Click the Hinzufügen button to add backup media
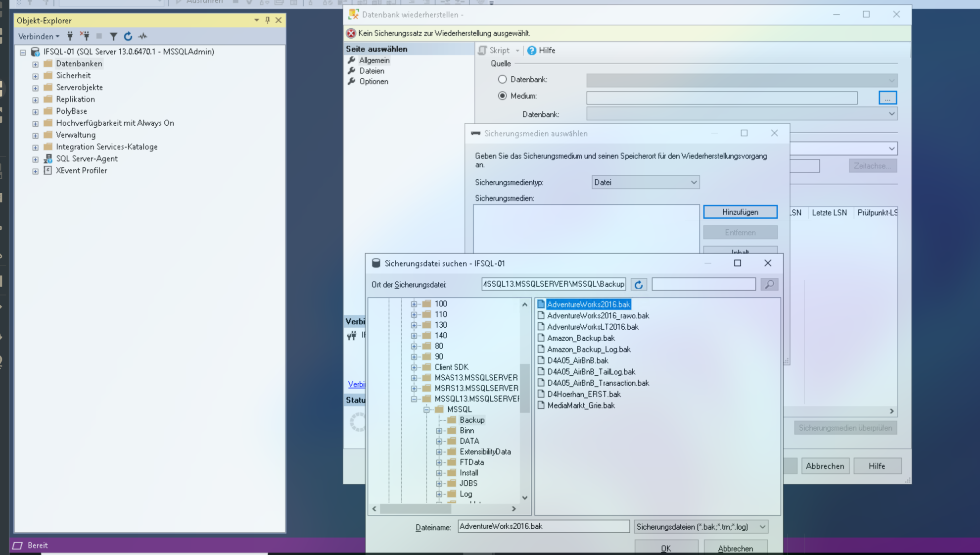Screen dimensions: 980x555 (740, 211)
